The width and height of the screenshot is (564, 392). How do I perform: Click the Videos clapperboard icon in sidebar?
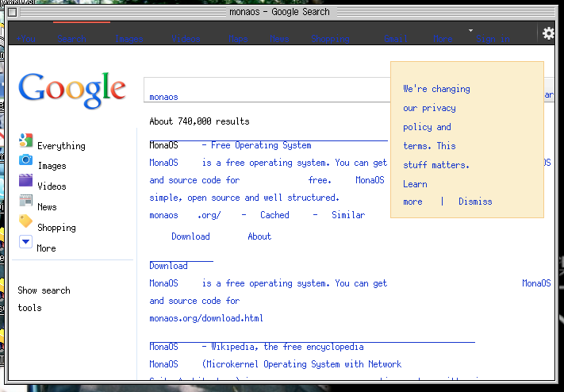[26, 180]
